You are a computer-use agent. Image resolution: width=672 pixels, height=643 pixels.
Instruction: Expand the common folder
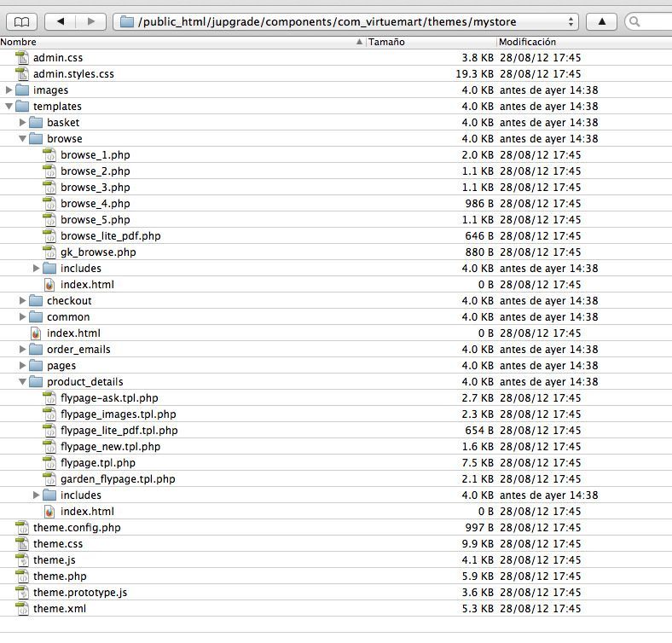point(22,317)
